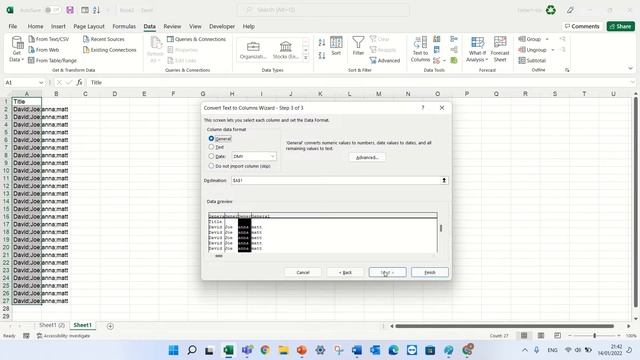
Task: Open Excel from the taskbar
Action: tap(228, 350)
